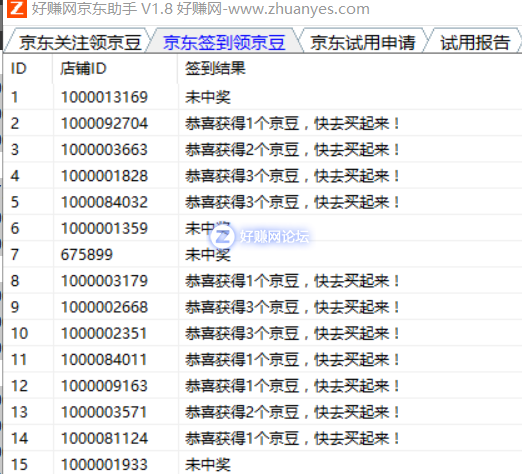Click the sign-in result for shop 1000092704
The image size is (522, 474).
[x=292, y=123]
